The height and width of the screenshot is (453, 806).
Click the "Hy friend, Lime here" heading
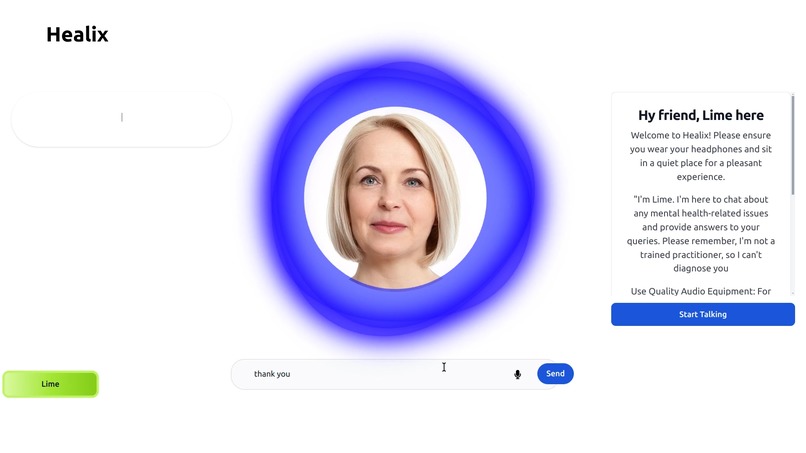pos(701,115)
